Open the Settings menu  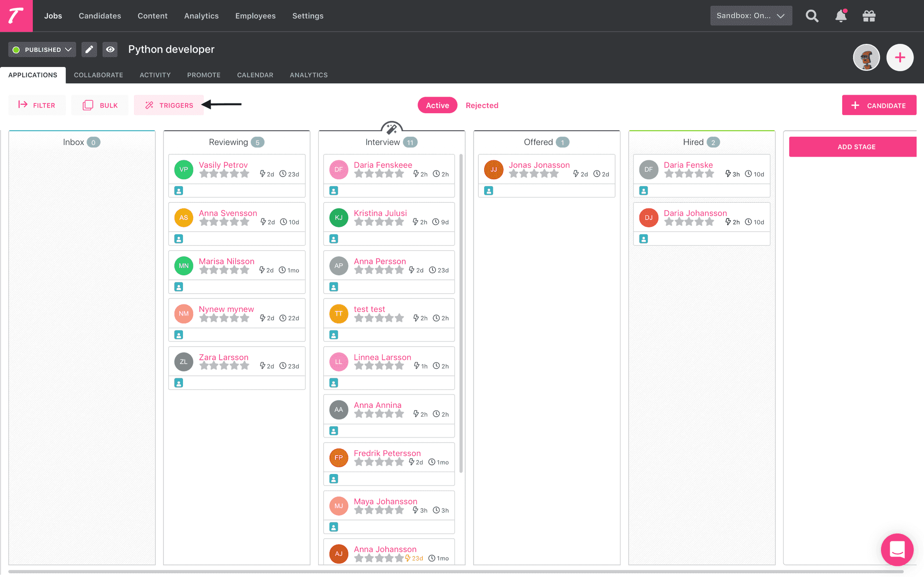click(308, 16)
